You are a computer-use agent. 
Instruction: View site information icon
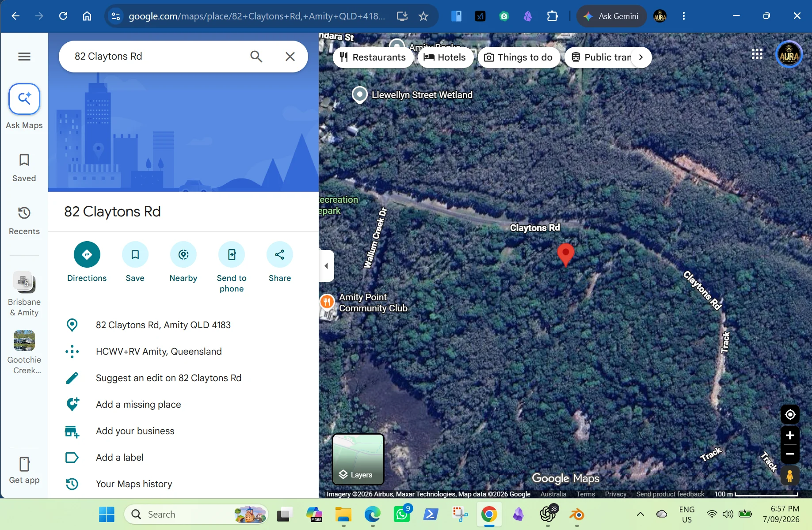coord(116,16)
